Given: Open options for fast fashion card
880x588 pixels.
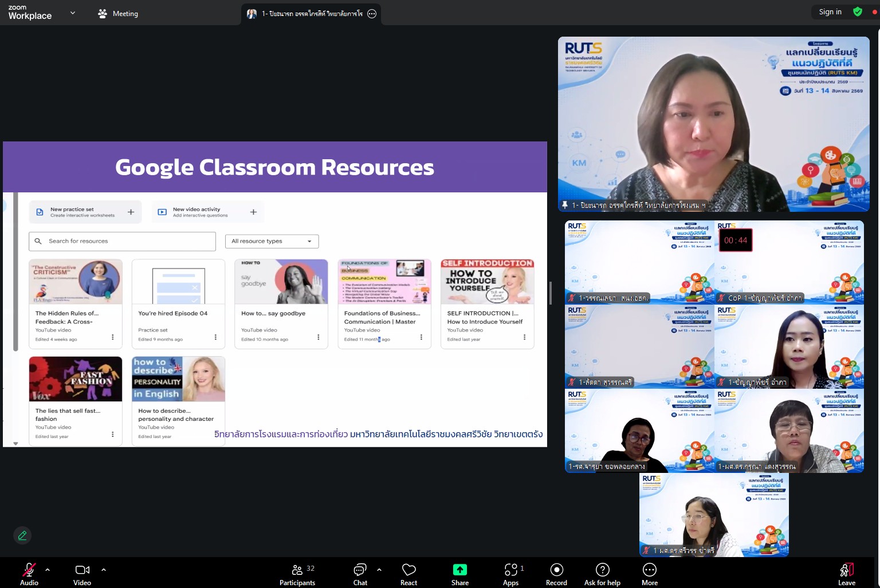Looking at the screenshot, I should [x=112, y=435].
